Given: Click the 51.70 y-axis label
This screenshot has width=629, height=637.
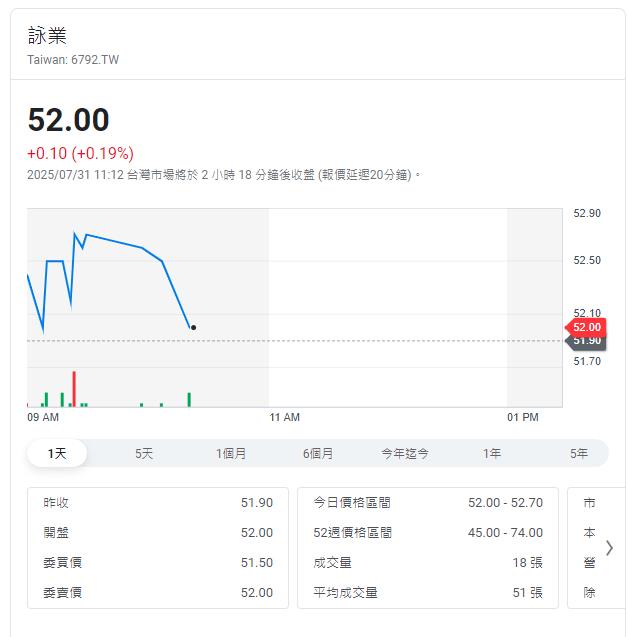Looking at the screenshot, I should click(x=587, y=361).
